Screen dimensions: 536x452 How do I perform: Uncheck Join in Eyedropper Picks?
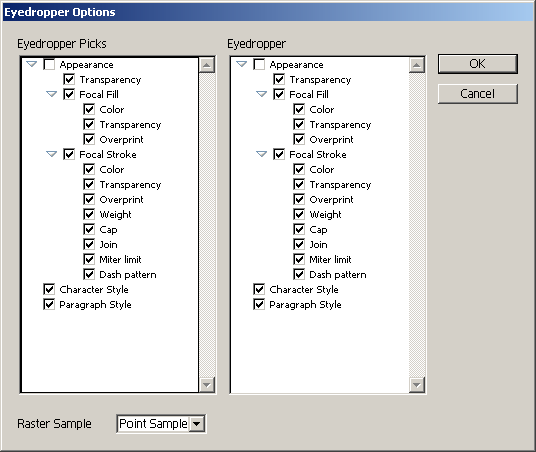[89, 244]
